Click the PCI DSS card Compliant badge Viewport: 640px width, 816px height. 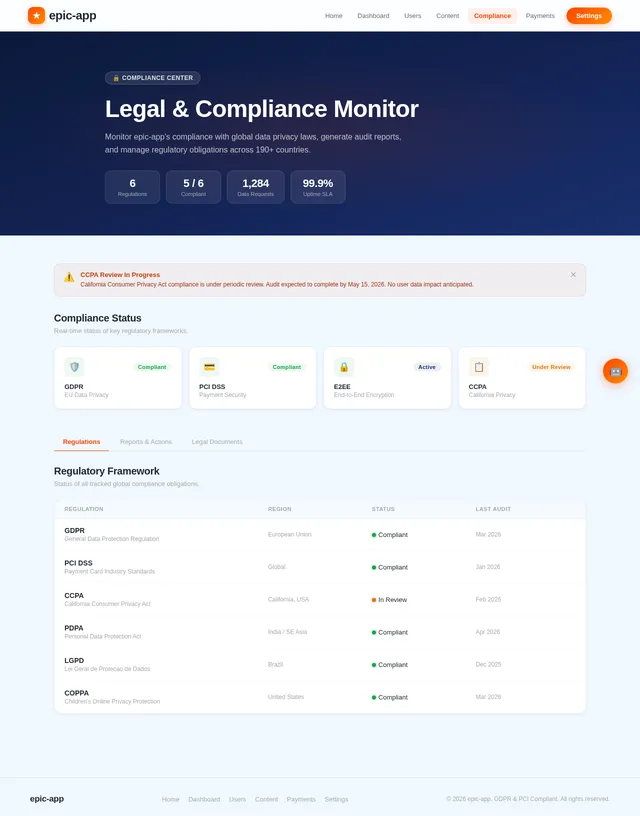click(287, 367)
